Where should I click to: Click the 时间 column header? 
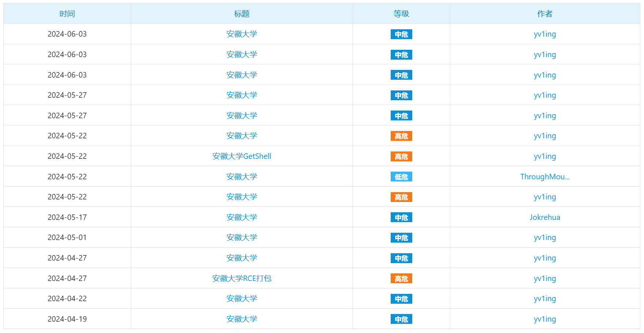67,14
